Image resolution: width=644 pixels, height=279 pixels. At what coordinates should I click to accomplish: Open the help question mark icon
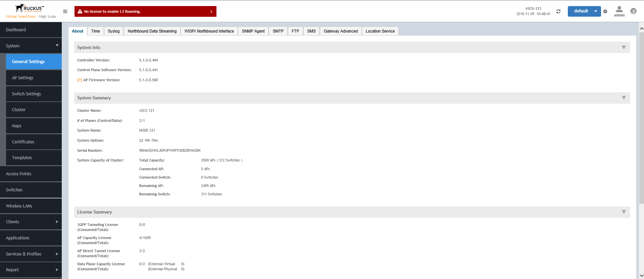click(634, 11)
